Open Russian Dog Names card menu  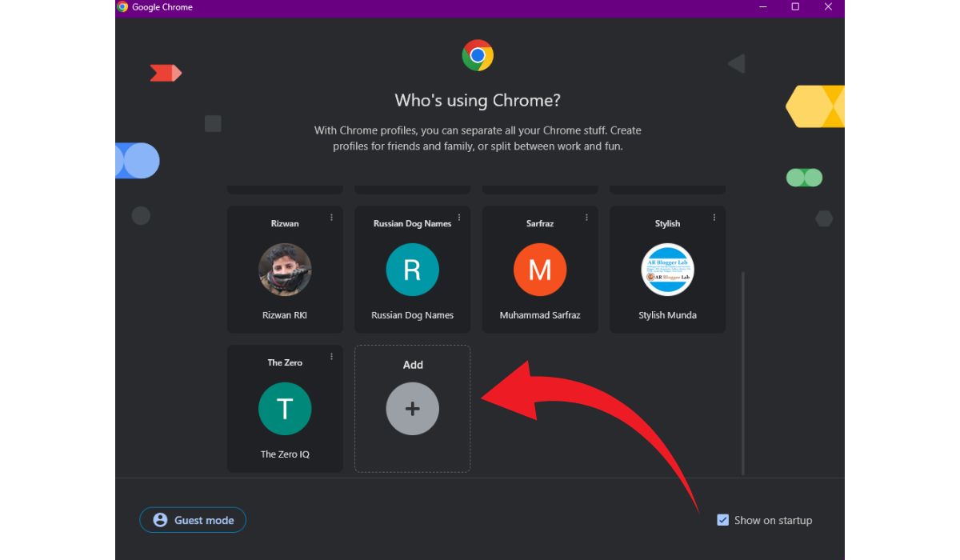point(458,217)
